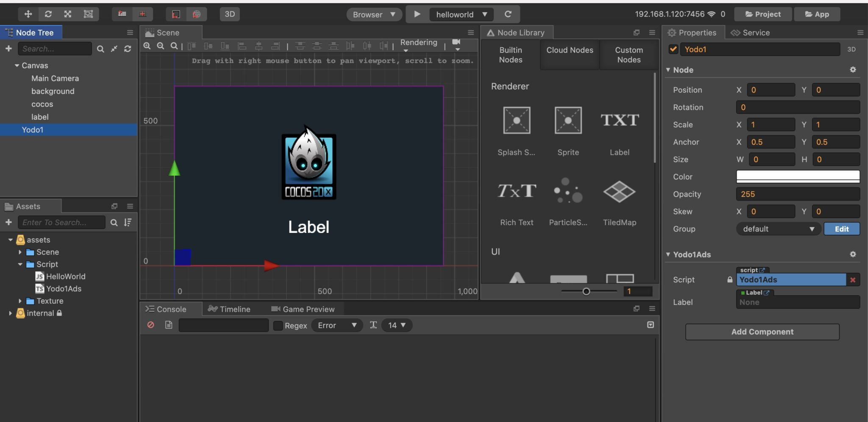Click the Opacity value field
This screenshot has width=868, height=422.
coord(798,194)
